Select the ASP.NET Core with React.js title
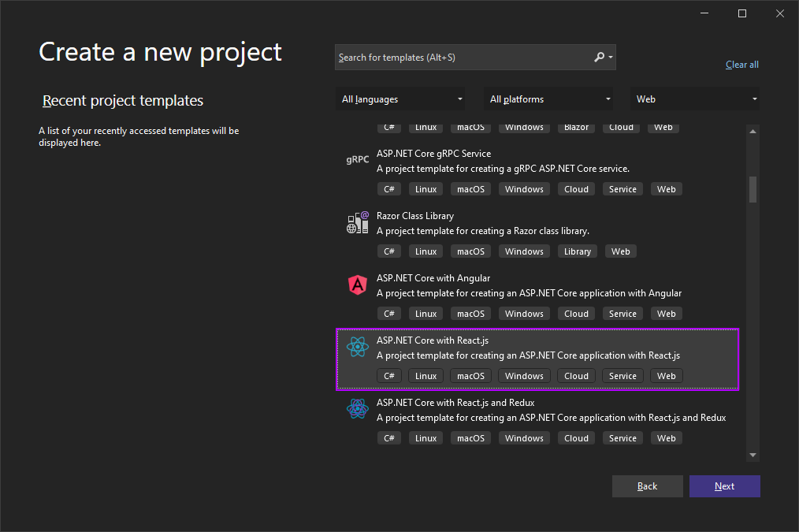Viewport: 799px width, 532px height. coord(432,340)
